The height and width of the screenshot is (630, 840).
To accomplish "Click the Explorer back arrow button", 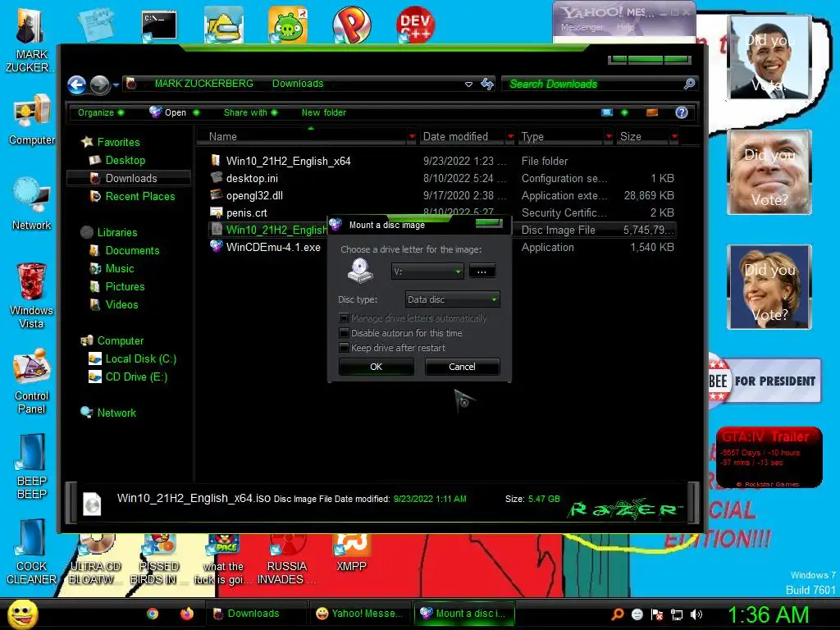I will (x=76, y=84).
